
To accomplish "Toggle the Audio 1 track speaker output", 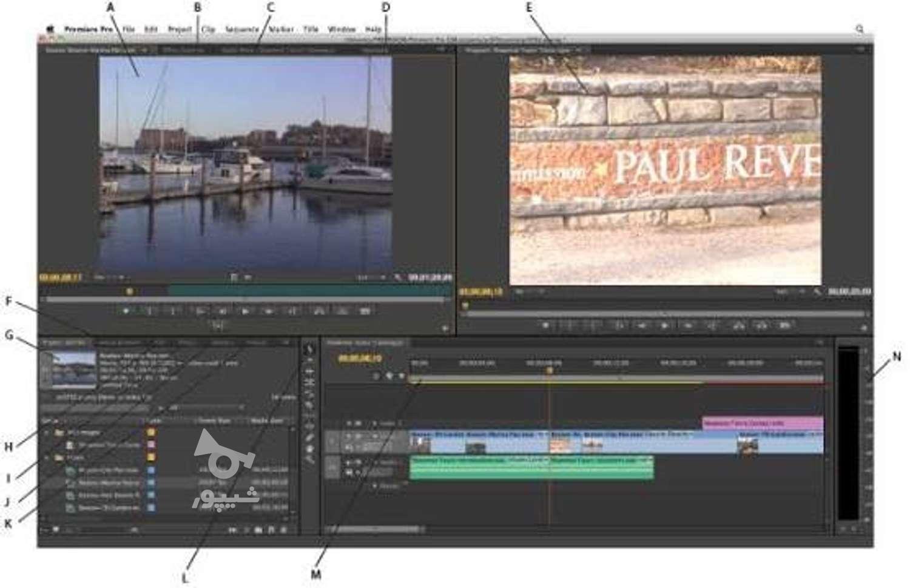I will [x=349, y=462].
